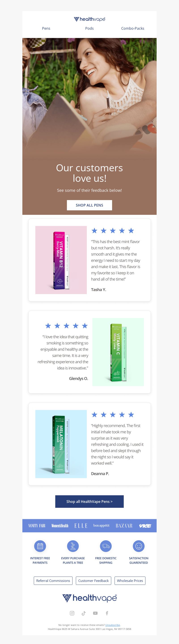Open the Pens menu item
This screenshot has height=644, width=179.
[46, 29]
